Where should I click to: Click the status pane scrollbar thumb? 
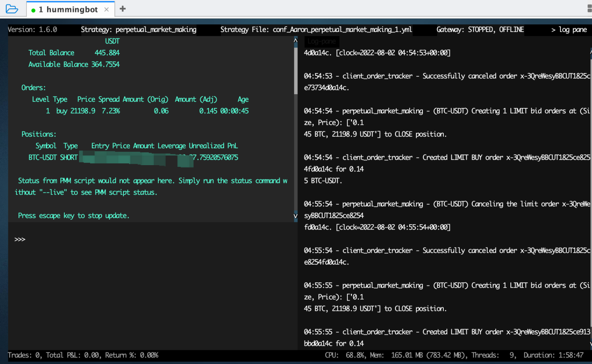296,71
